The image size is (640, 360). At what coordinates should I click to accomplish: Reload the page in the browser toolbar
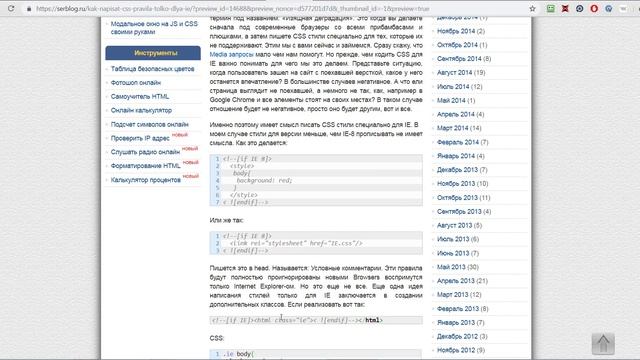point(11,8)
